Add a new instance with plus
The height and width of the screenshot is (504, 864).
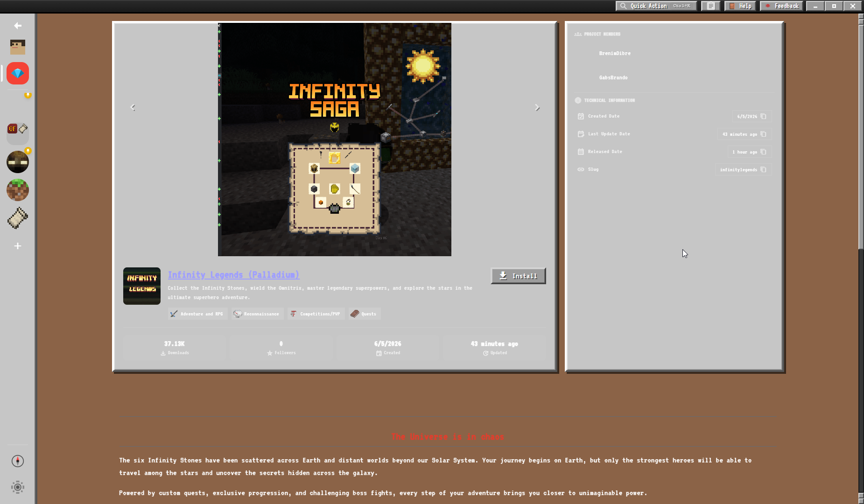coord(18,246)
